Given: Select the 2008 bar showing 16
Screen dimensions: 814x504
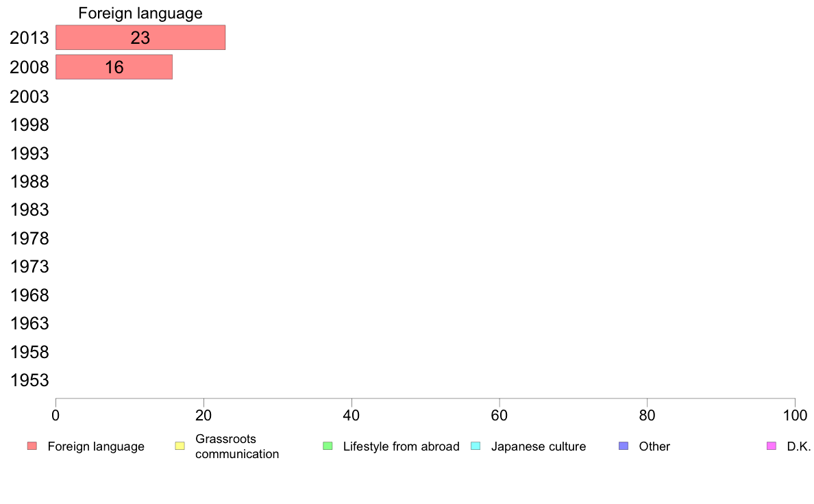Looking at the screenshot, I should click(114, 67).
